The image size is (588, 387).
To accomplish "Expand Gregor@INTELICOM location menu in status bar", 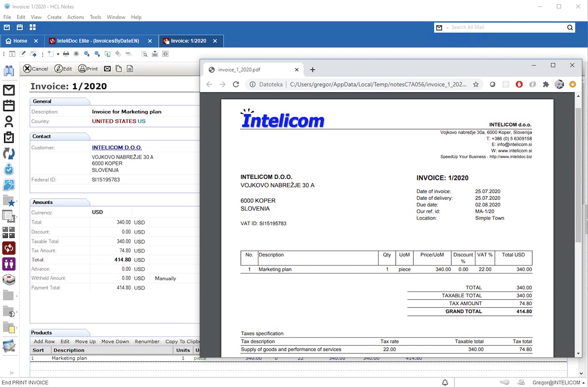I will click(x=583, y=382).
